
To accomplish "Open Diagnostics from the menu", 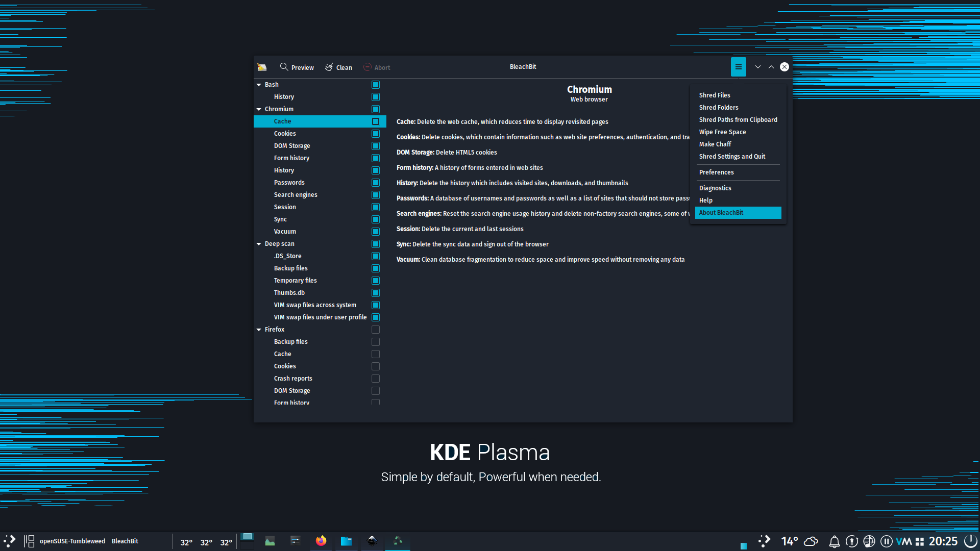I will [x=738, y=188].
